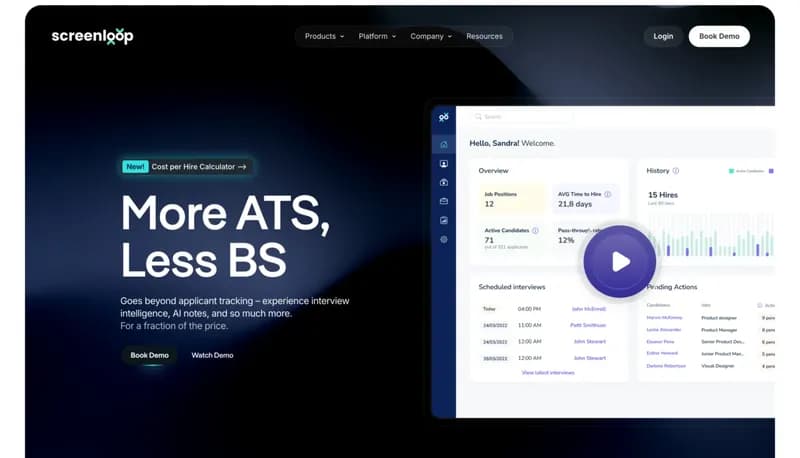Open the Cost per Hire Calculator banner
Screen dimensions: 800x458
pos(187,167)
